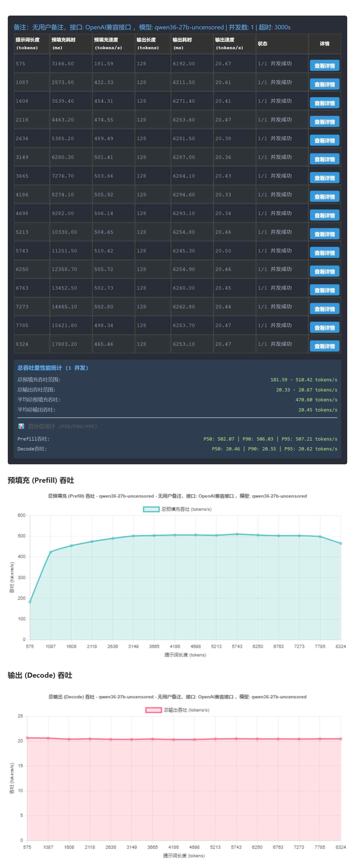The width and height of the screenshot is (355, 868).
Task: Toggle the 总预填充吞吐 legend item
Action: coord(177,509)
